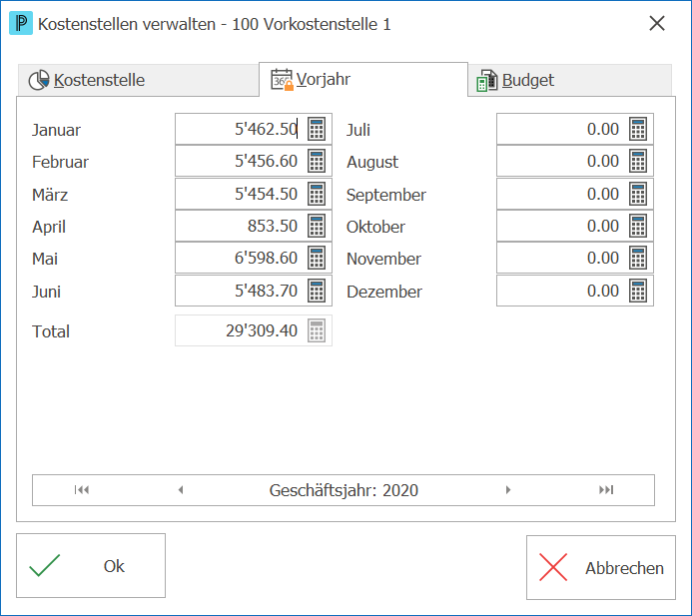The height and width of the screenshot is (616, 692).
Task: Select the Vorjahr tab
Action: pyautogui.click(x=363, y=80)
